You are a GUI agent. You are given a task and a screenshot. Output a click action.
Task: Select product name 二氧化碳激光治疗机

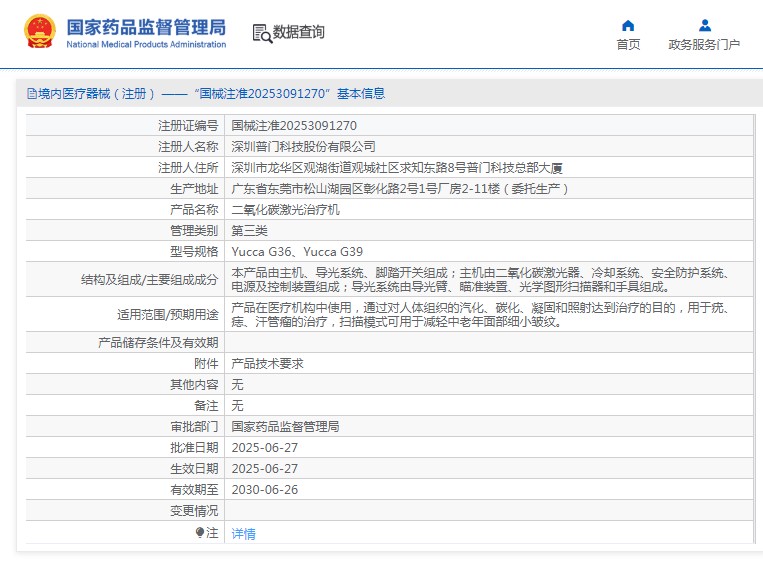coord(285,210)
